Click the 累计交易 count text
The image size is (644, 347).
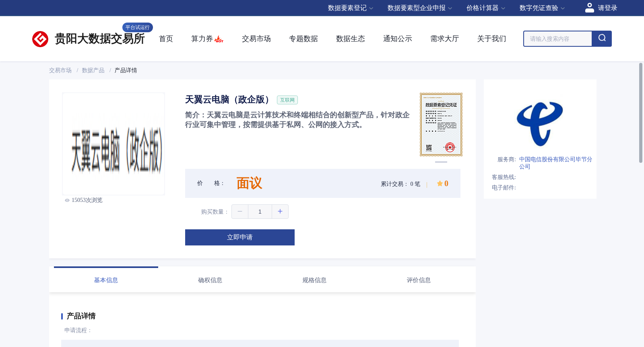(x=400, y=184)
